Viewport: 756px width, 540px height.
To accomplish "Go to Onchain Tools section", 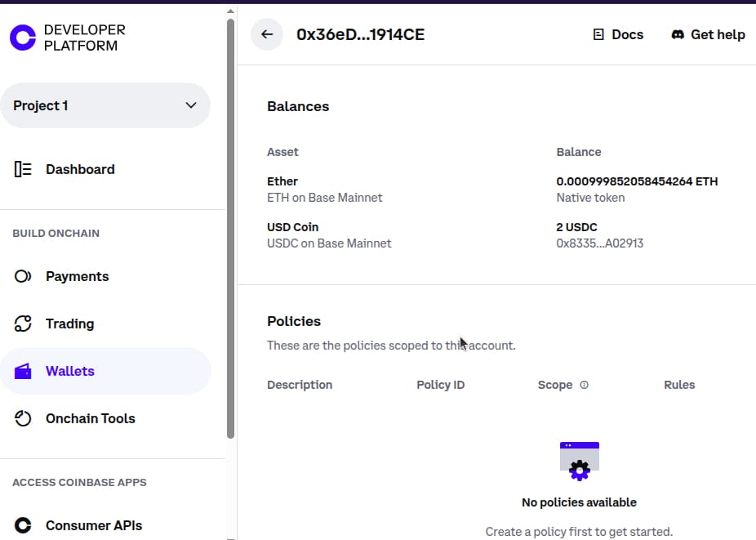I will pyautogui.click(x=90, y=418).
